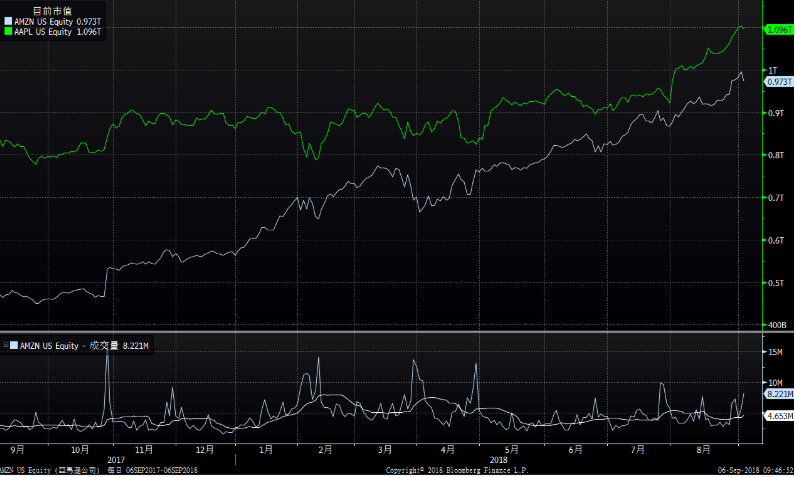Click the 2017 year label
Screen dimensions: 795x477
pyautogui.click(x=116, y=460)
